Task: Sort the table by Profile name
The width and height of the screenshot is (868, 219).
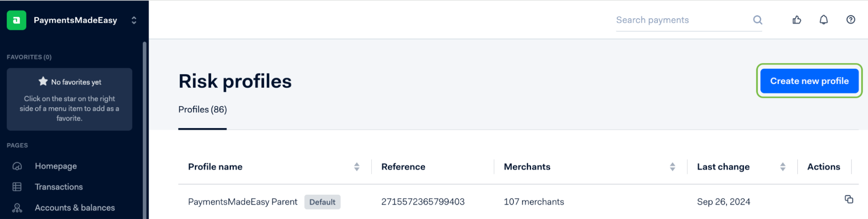Action: point(356,167)
